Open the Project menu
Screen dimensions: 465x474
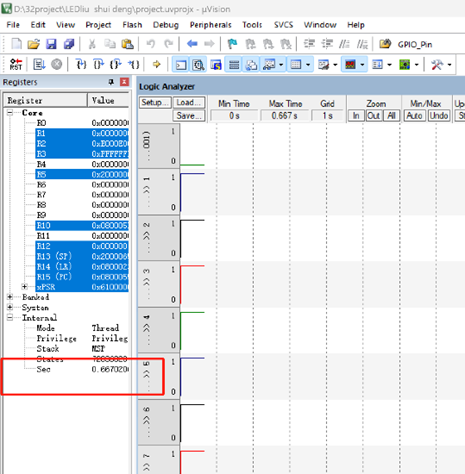coord(98,25)
